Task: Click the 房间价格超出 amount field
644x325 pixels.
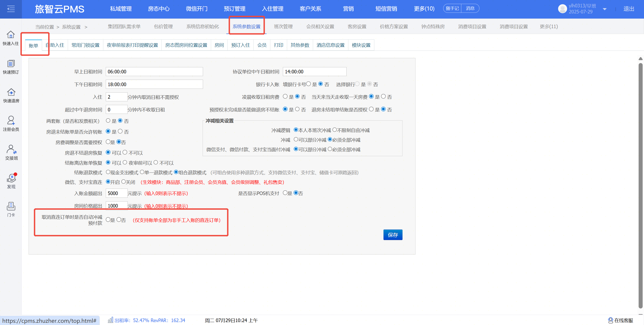Action: tap(117, 206)
